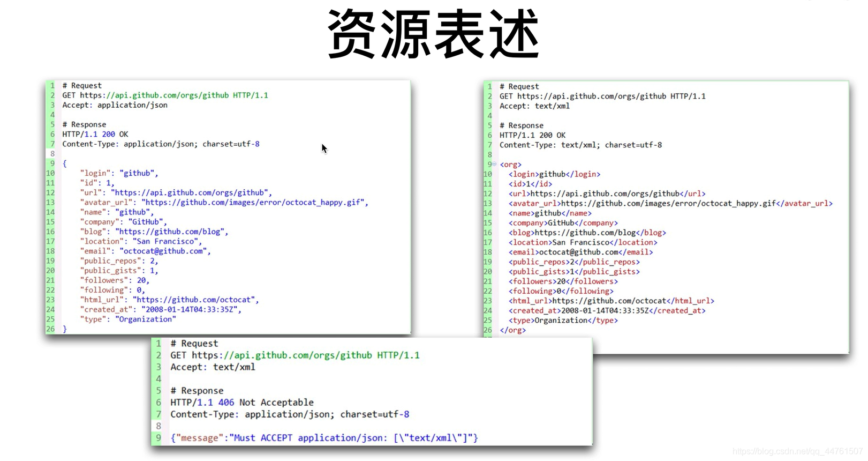This screenshot has width=868, height=461.
Task: Click the <public_gists>1</public_gists> line
Action: 574,271
